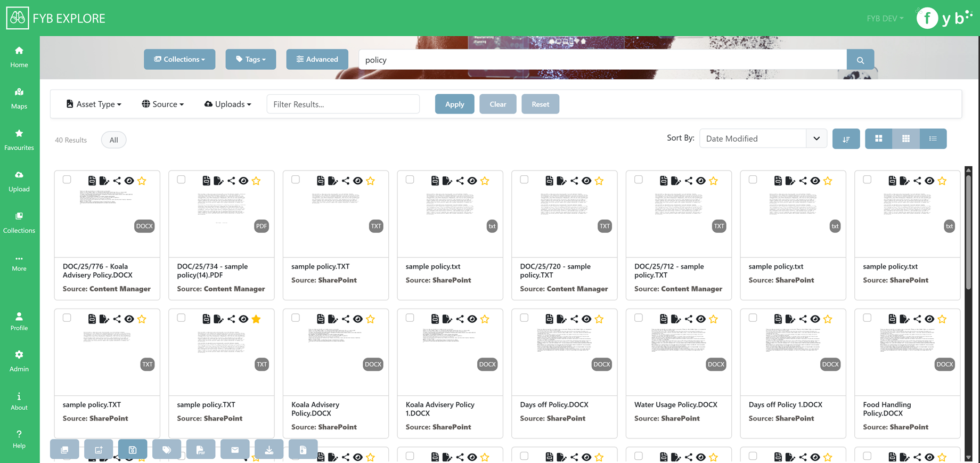This screenshot has height=463, width=980.
Task: Open the About page
Action: coord(19,401)
